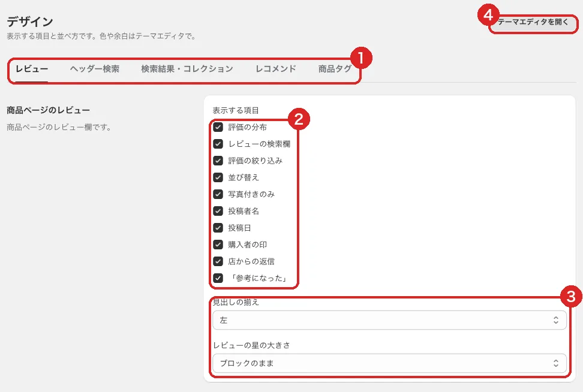Uncheck the 写真付きのみ checkbox
This screenshot has width=583, height=392.
pyautogui.click(x=218, y=194)
